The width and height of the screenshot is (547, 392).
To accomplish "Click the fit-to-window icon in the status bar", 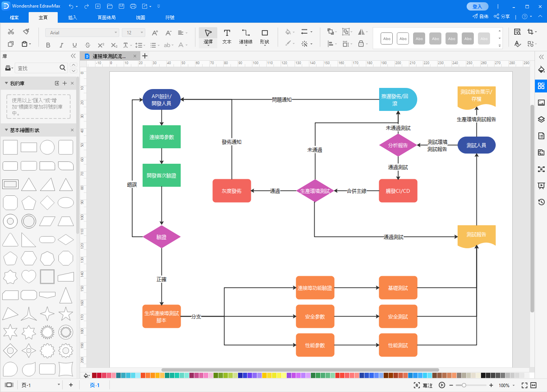I will pos(524,385).
